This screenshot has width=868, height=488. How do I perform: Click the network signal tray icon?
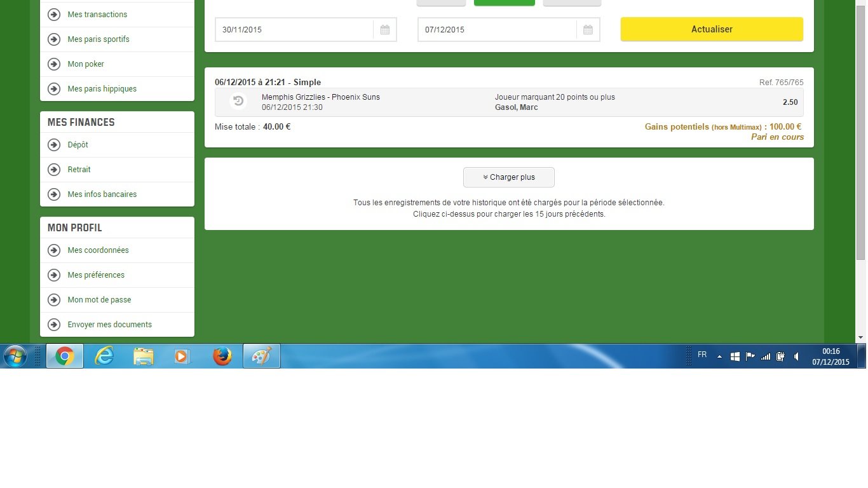766,356
